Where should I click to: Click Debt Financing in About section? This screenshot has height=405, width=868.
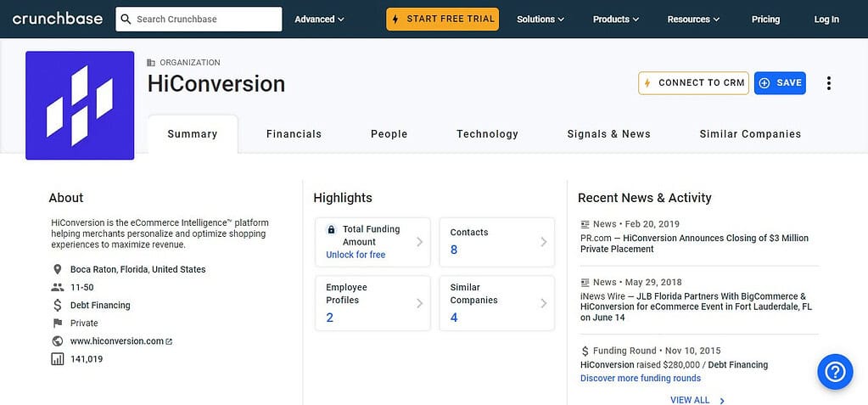pyautogui.click(x=100, y=306)
